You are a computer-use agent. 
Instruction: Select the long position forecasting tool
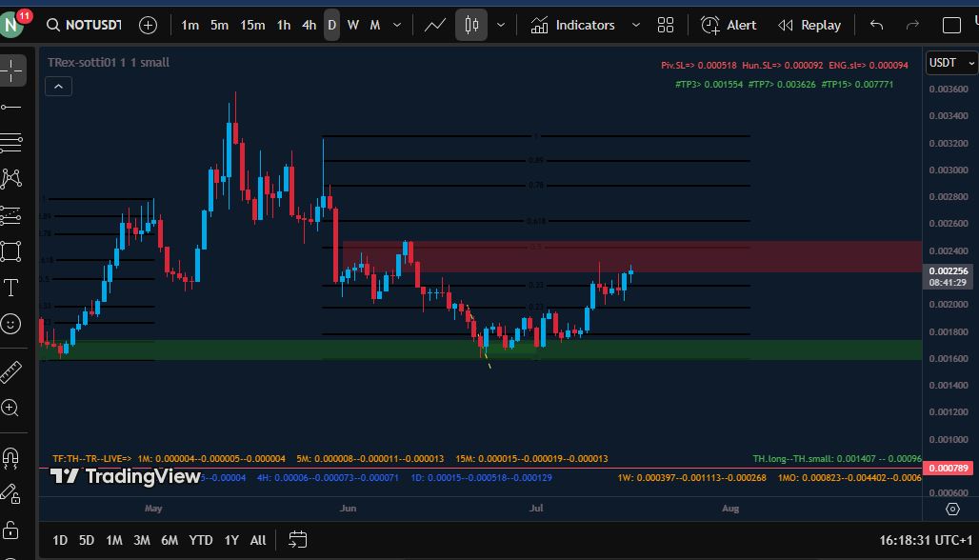11,215
